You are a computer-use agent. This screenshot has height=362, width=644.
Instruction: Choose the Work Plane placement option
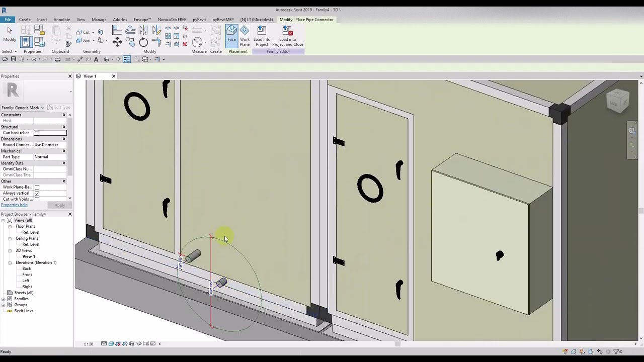[245, 35]
